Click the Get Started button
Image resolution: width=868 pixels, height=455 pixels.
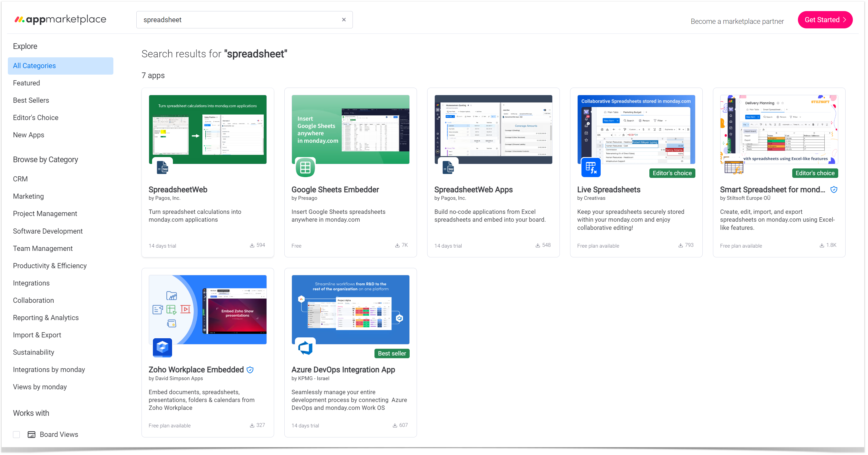click(x=825, y=20)
